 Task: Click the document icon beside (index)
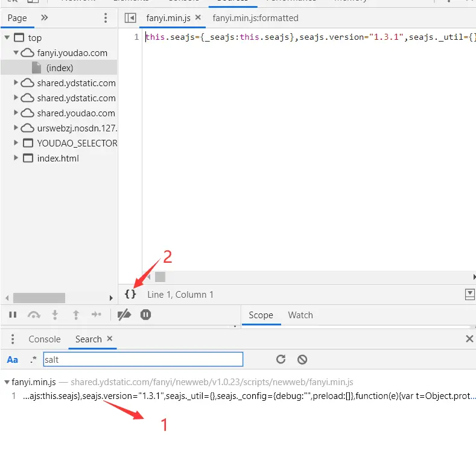36,68
